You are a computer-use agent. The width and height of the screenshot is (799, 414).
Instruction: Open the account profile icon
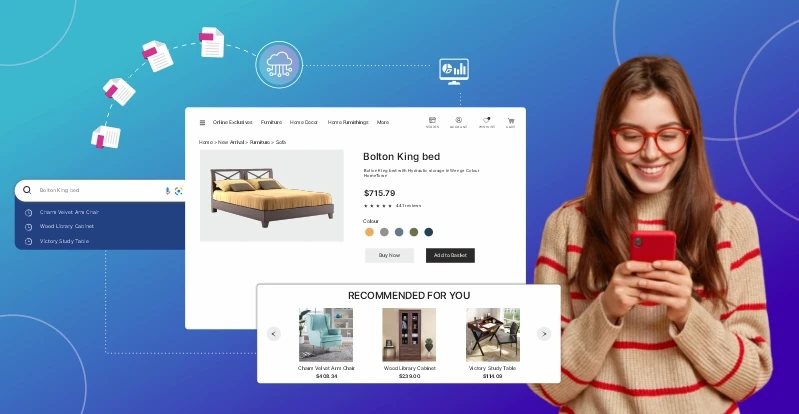[459, 121]
